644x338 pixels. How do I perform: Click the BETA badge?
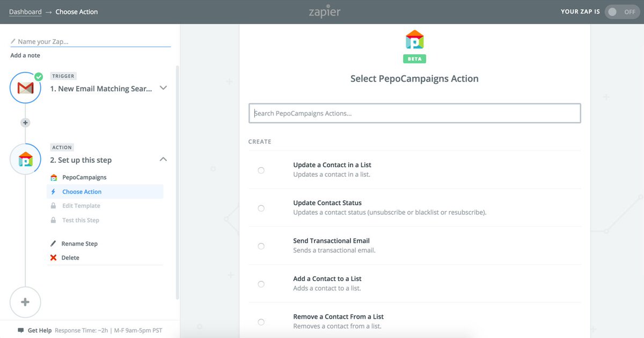pos(414,59)
